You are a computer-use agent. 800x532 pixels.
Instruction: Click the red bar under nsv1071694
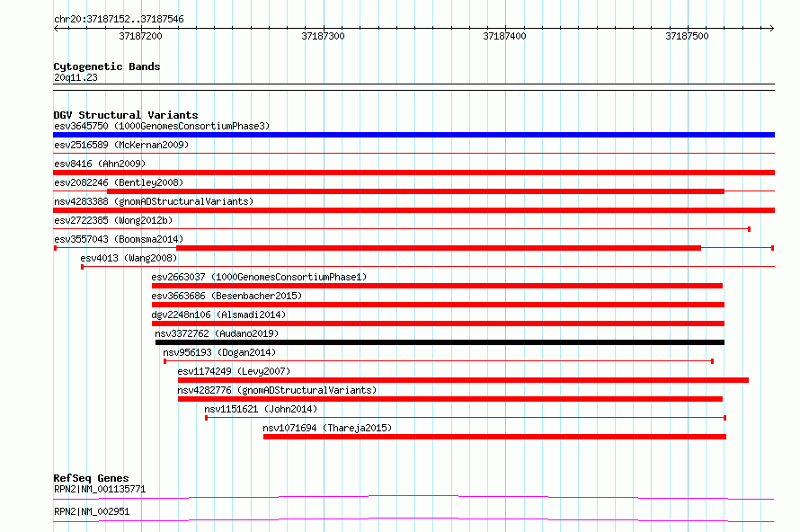[x=495, y=437]
